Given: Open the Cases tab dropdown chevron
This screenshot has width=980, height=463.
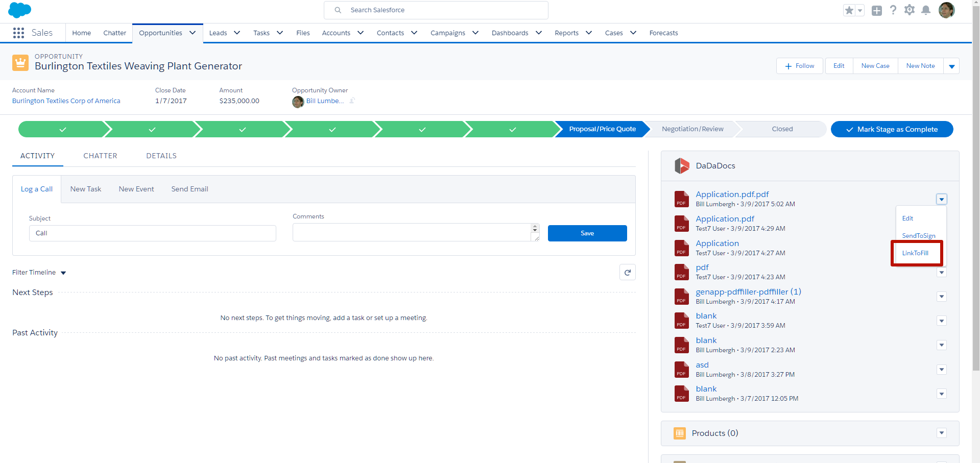Looking at the screenshot, I should [633, 33].
